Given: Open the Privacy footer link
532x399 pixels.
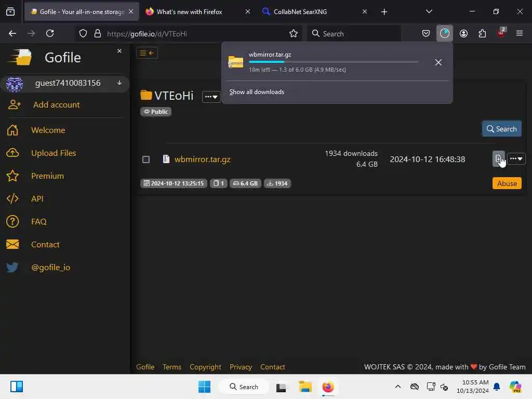Looking at the screenshot, I should [x=241, y=367].
